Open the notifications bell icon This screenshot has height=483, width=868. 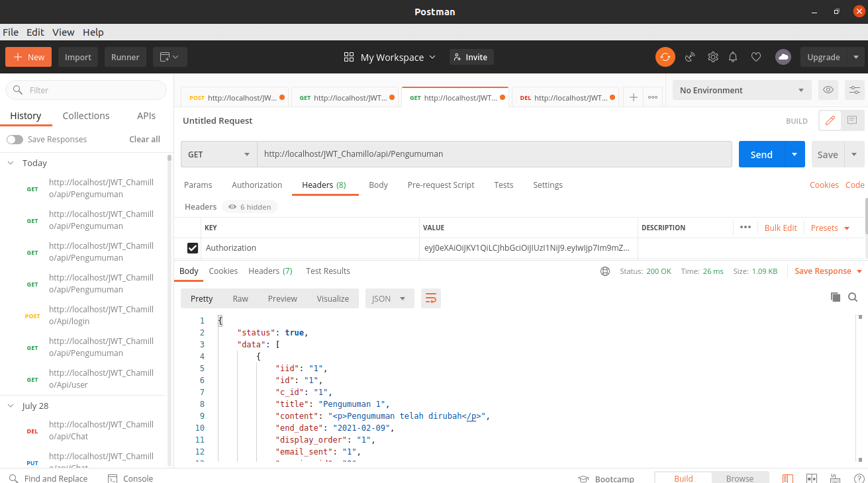point(733,57)
